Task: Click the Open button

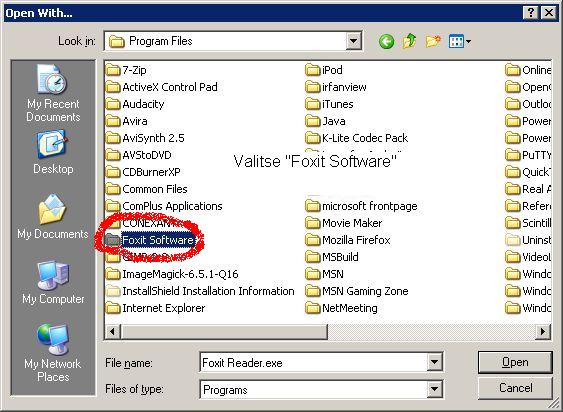Action: [x=515, y=362]
